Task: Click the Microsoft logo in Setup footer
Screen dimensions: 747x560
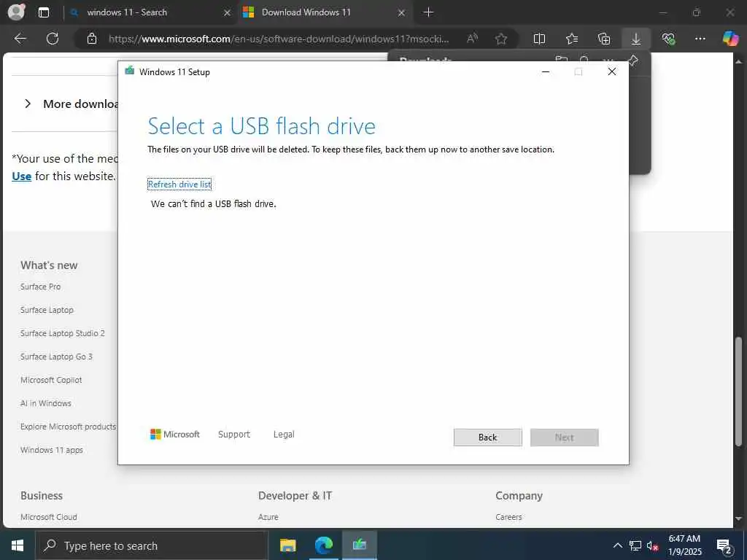Action: [175, 435]
